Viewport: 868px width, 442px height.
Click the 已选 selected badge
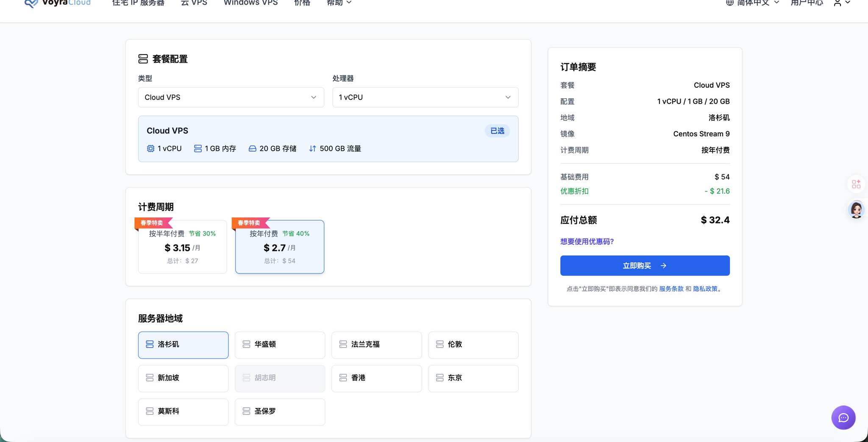pyautogui.click(x=497, y=131)
